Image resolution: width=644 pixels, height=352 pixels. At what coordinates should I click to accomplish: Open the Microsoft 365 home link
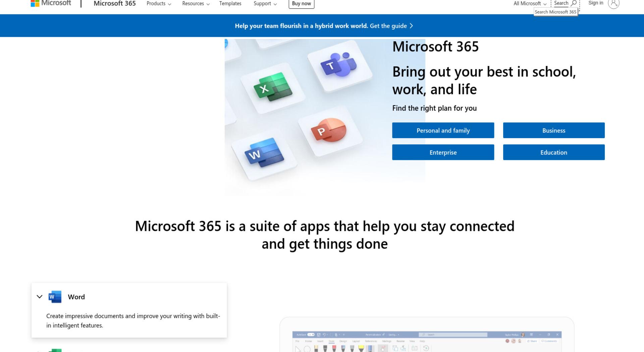click(x=115, y=3)
